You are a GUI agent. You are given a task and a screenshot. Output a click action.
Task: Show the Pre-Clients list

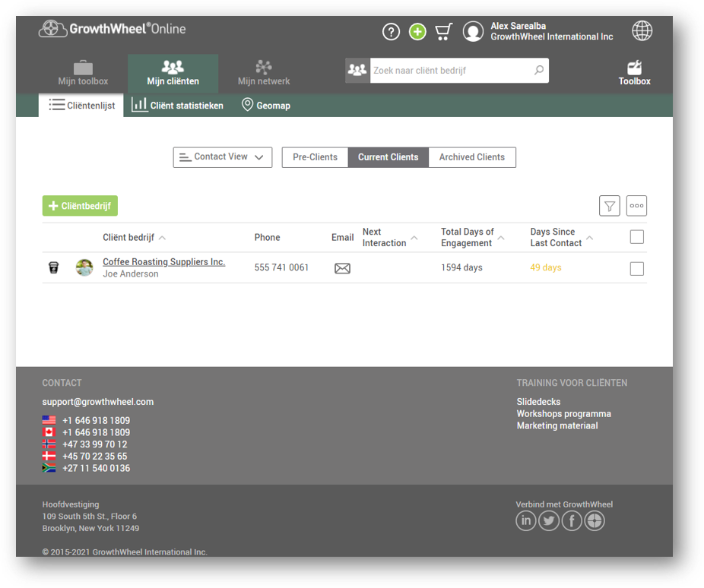pos(315,157)
